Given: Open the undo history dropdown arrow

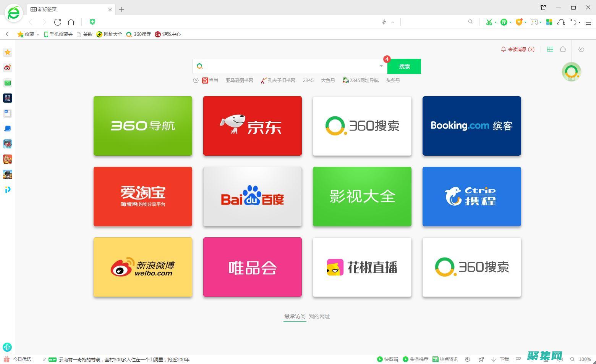Looking at the screenshot, I should pyautogui.click(x=579, y=22).
